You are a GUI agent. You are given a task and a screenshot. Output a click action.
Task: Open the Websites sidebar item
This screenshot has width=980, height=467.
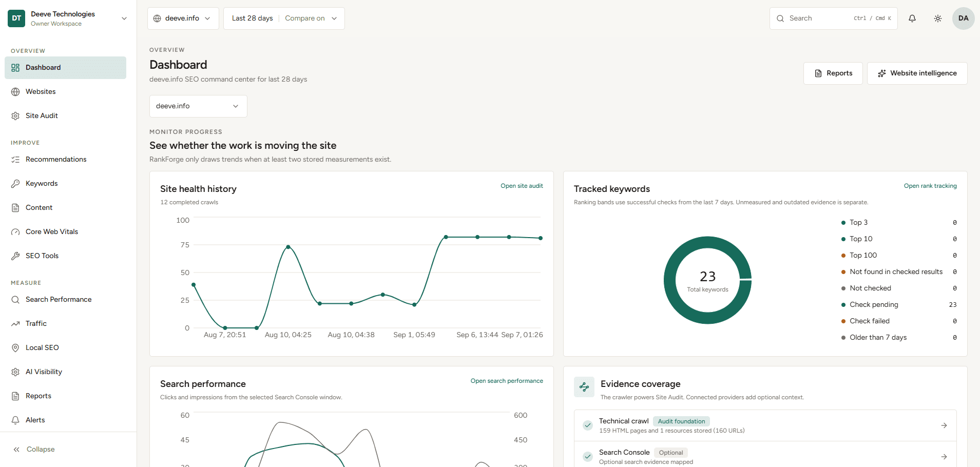click(x=65, y=92)
